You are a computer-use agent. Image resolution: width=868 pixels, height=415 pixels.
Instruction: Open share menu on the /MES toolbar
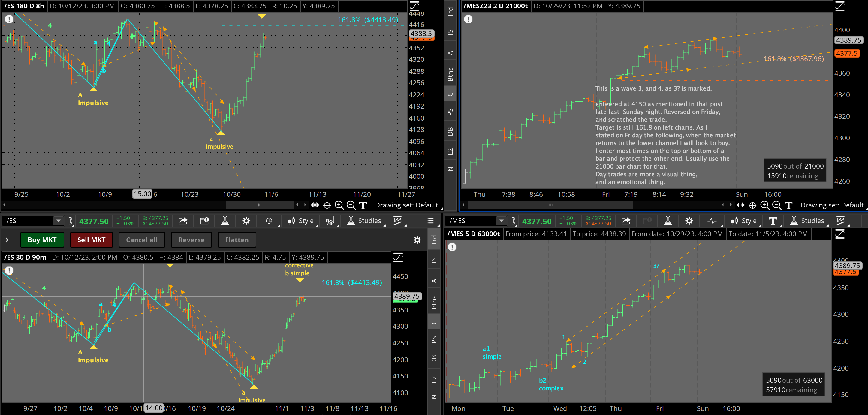[626, 221]
